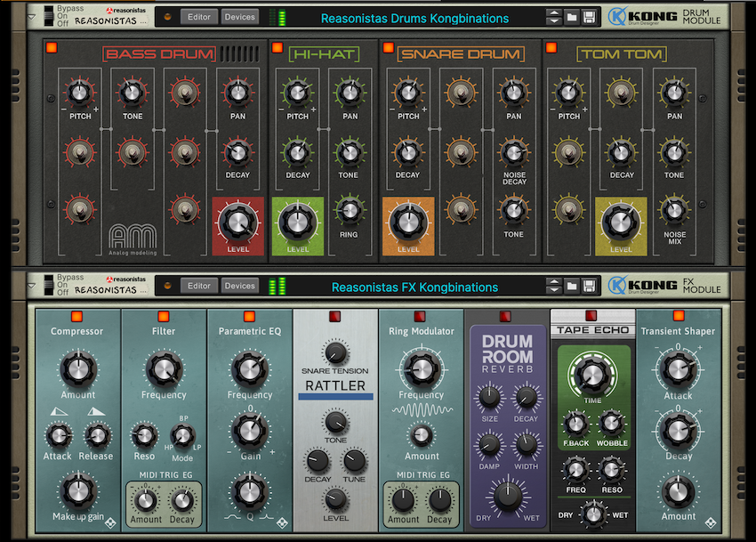Step patch selection arrows on Drums module
This screenshot has height=542, width=756.
pos(554,18)
